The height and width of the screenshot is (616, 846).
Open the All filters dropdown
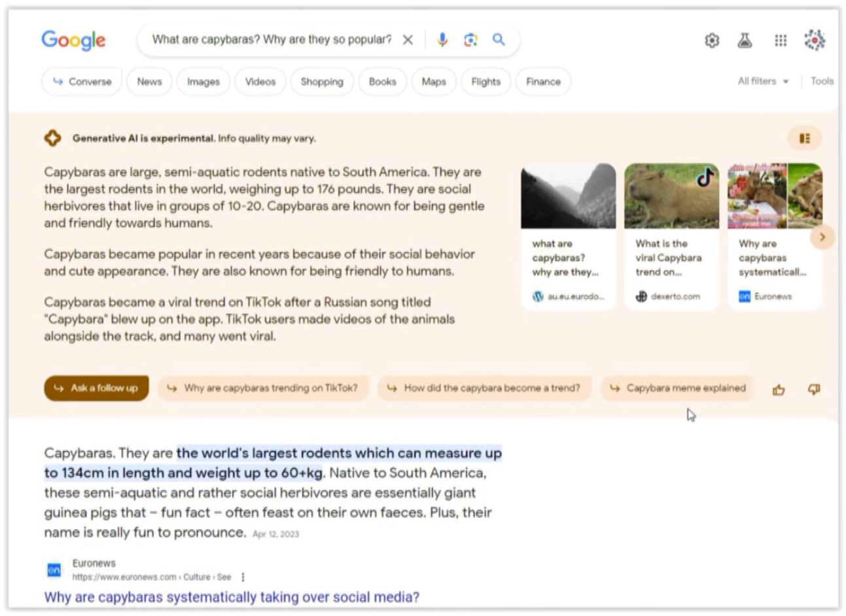pos(763,81)
